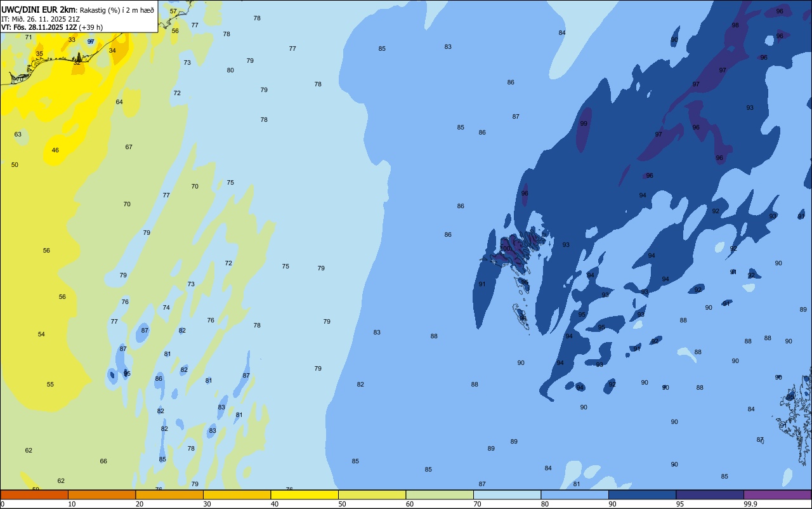Click the 10–20 orange legend swatch
This screenshot has width=812, height=509.
click(101, 494)
